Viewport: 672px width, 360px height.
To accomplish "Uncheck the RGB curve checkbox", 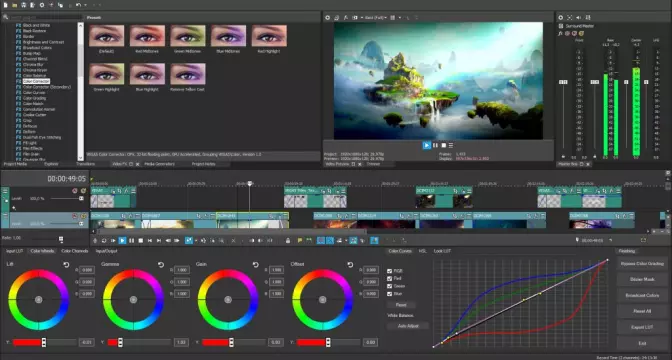I will [x=390, y=271].
